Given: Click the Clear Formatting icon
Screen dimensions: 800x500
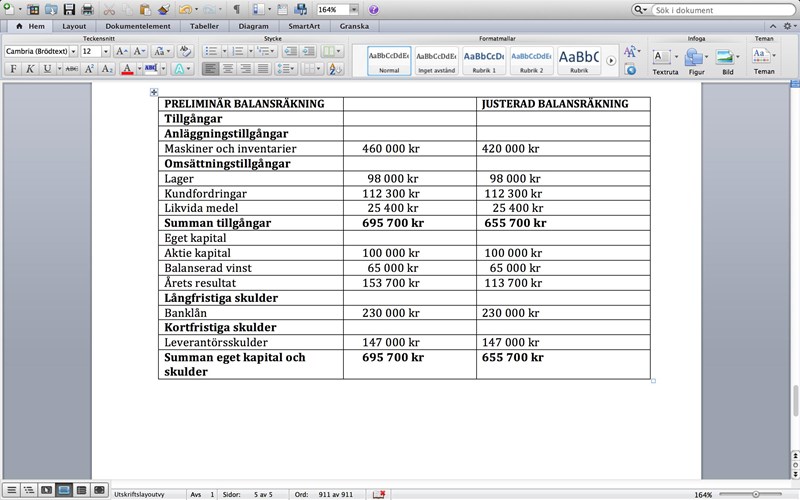Looking at the screenshot, I should [185, 51].
